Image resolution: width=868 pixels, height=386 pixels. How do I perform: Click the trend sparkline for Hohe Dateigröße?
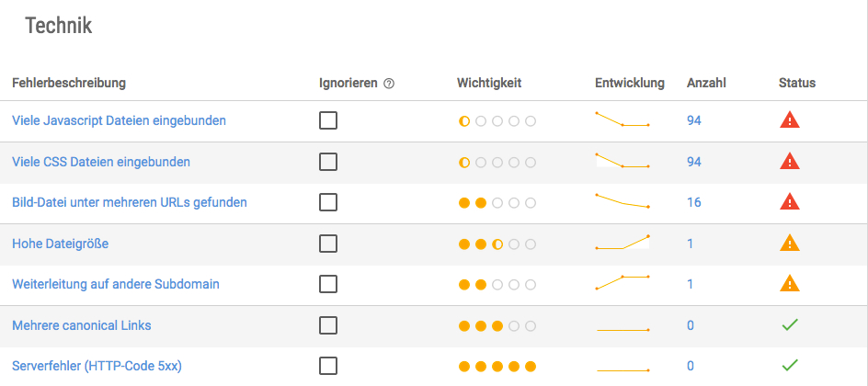click(622, 243)
